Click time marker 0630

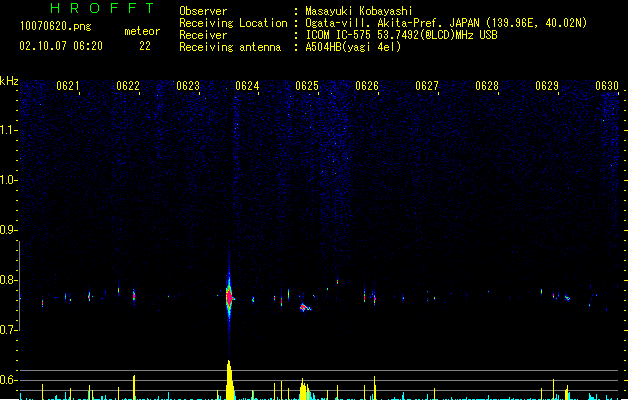point(607,86)
